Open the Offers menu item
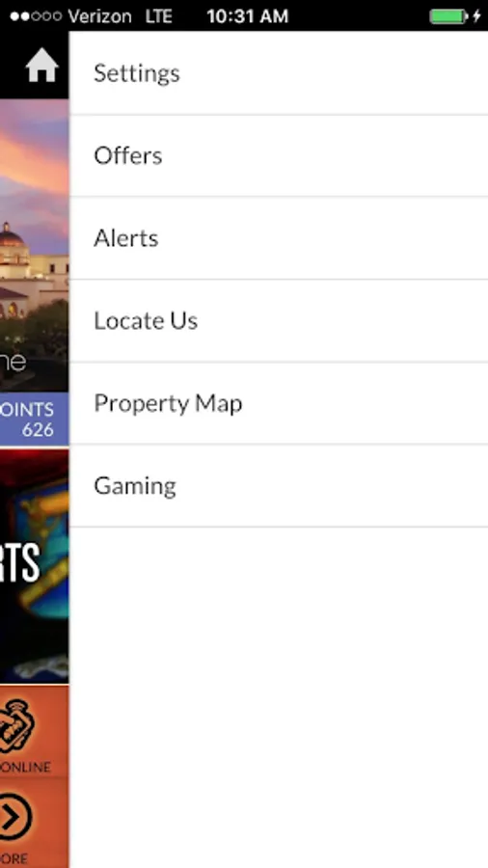The image size is (488, 868). point(279,155)
